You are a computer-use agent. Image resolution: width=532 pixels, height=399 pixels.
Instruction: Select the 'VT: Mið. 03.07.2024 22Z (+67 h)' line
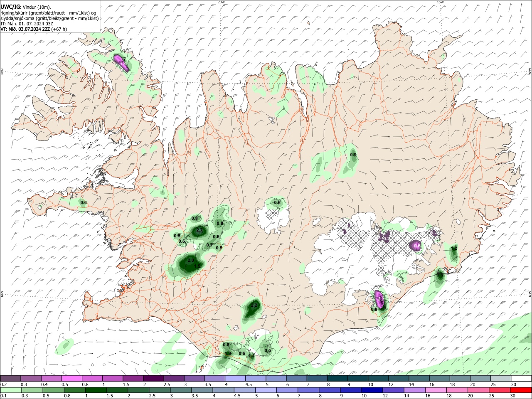click(34, 29)
